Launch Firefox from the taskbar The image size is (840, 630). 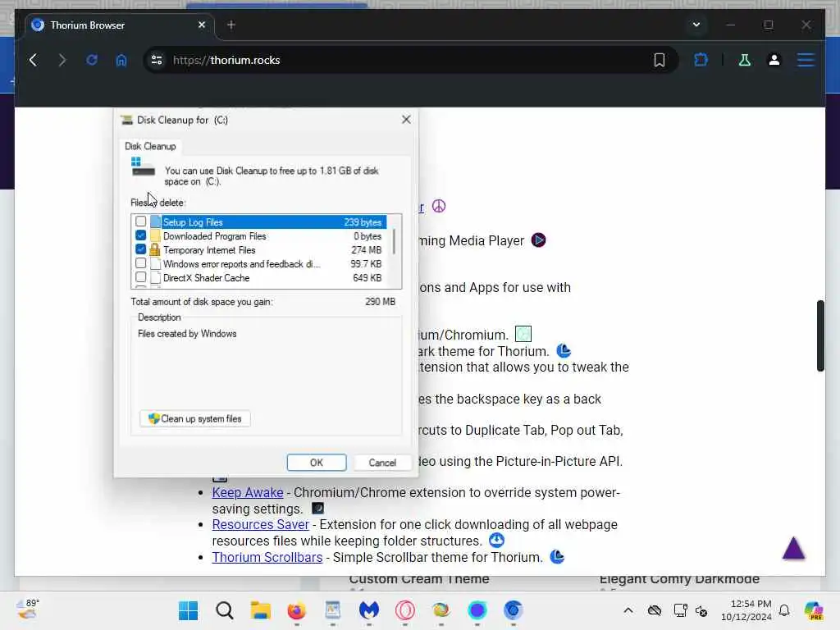pyautogui.click(x=296, y=610)
